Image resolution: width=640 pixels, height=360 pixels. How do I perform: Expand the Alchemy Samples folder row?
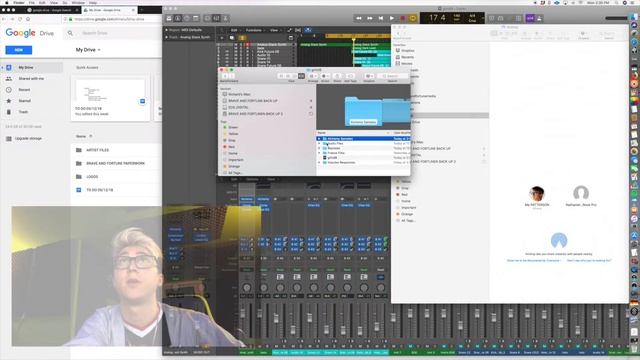319,139
